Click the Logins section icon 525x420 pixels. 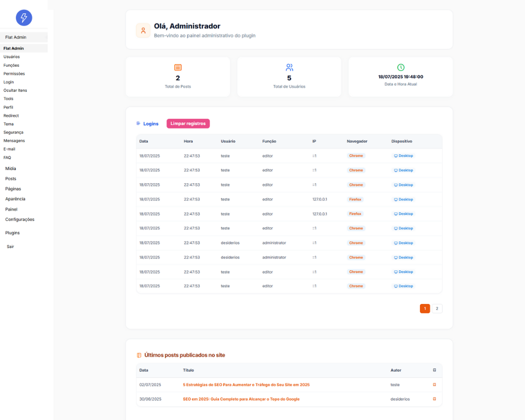(x=139, y=123)
